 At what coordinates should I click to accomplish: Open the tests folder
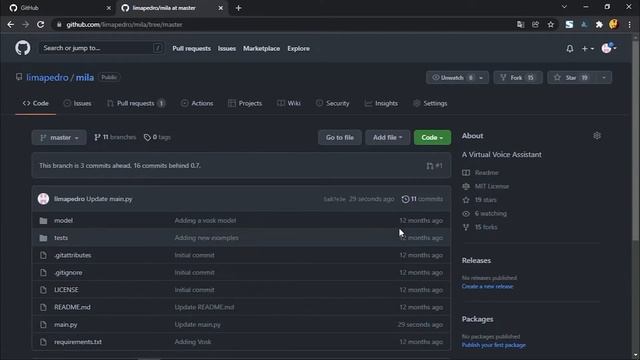pos(61,238)
